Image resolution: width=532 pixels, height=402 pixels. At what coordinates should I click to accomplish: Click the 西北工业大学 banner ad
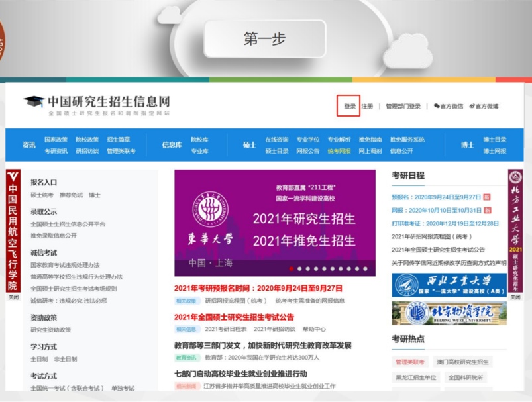point(449,285)
